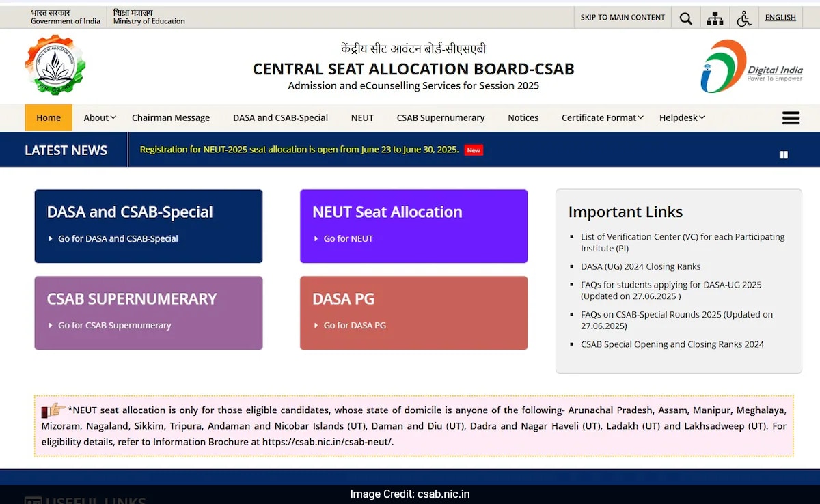Click the NEUT registration news announcement
This screenshot has width=820, height=504.
(x=299, y=149)
